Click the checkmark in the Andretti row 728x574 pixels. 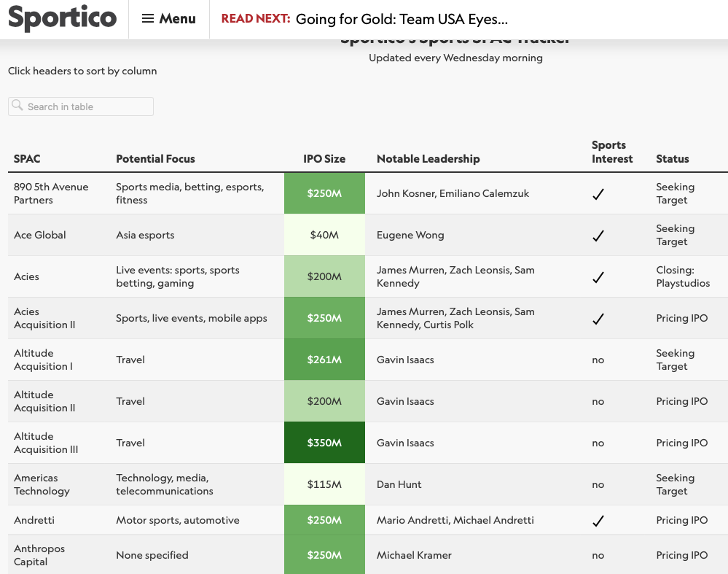[598, 521]
